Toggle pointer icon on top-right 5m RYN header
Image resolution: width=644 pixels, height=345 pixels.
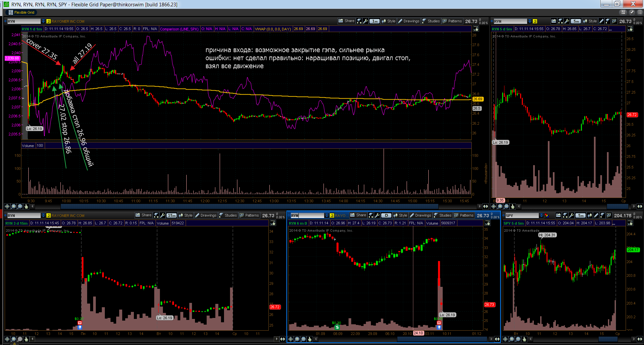pyautogui.click(x=630, y=29)
